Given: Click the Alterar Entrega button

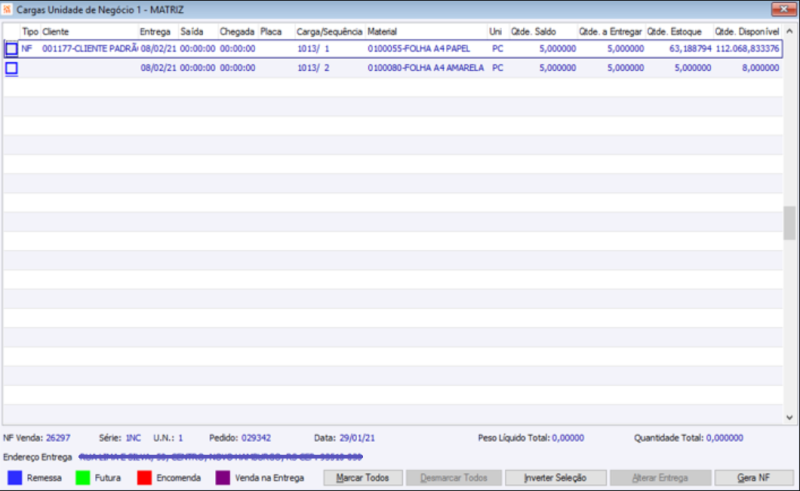Looking at the screenshot, I should point(660,478).
